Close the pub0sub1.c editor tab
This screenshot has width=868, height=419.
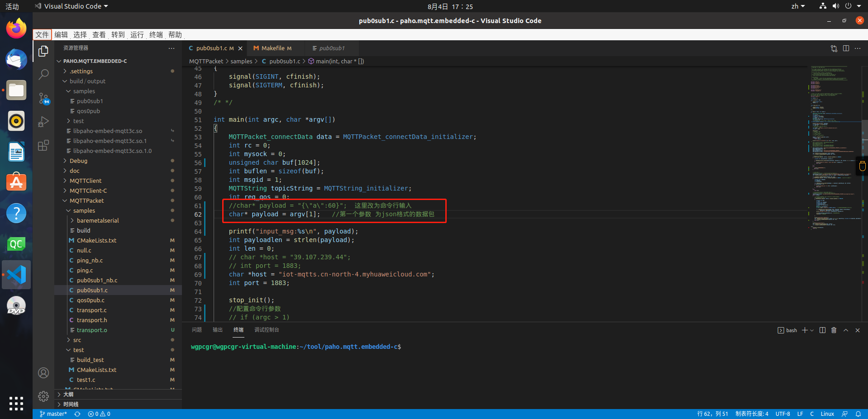(240, 48)
